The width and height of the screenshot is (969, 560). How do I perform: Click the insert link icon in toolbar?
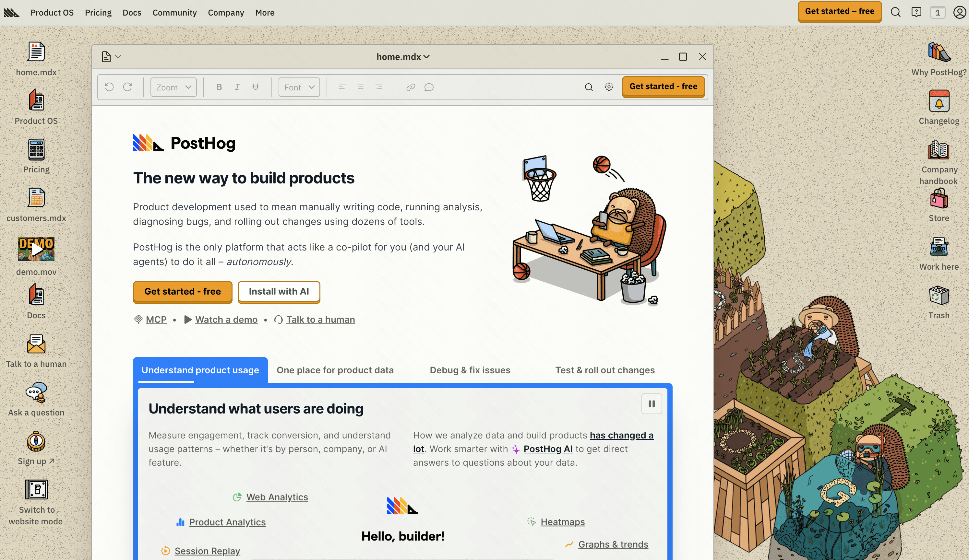click(411, 87)
